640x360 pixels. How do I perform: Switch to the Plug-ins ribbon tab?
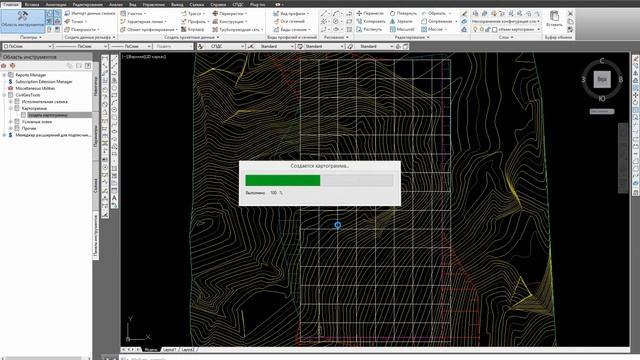click(x=257, y=4)
